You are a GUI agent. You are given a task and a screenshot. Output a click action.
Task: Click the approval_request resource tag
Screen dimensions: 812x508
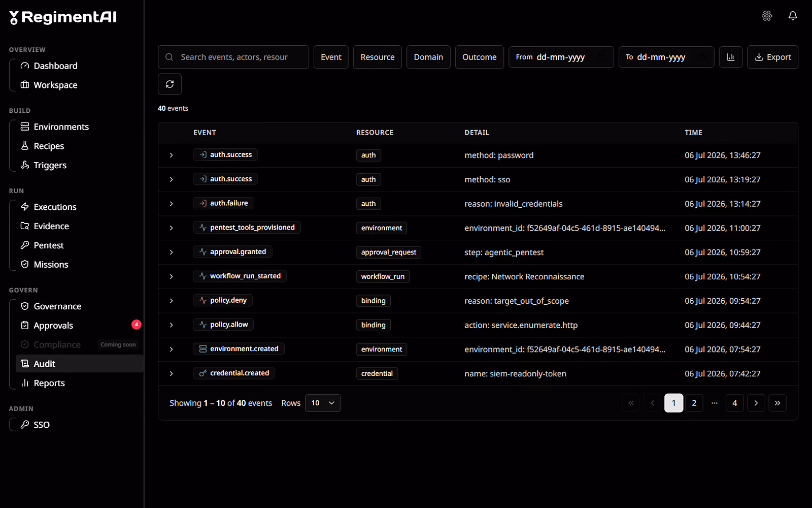click(x=389, y=252)
